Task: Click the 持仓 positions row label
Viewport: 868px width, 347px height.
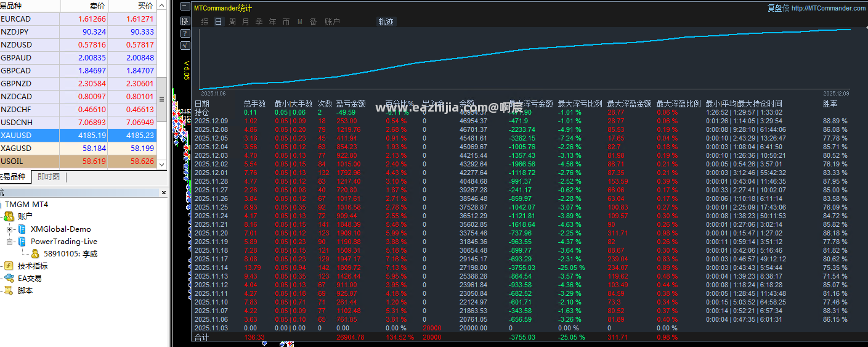Action: coord(201,112)
